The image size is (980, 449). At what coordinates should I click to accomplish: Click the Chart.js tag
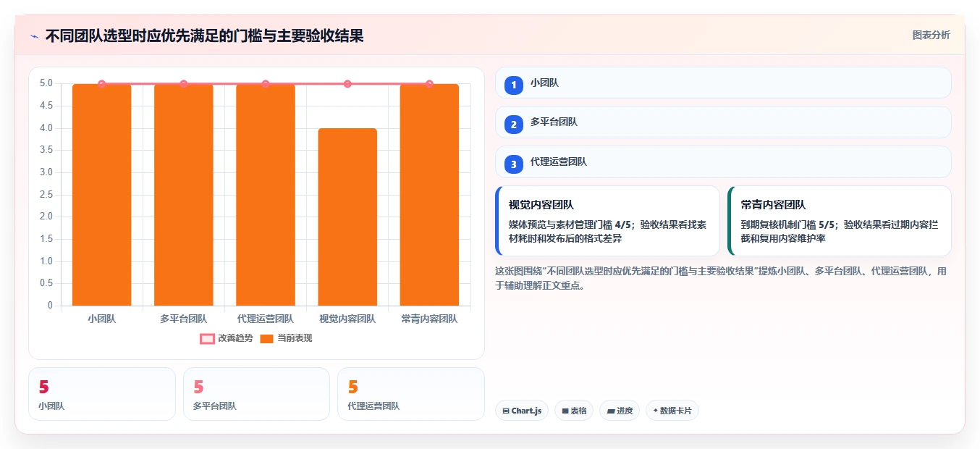point(522,411)
